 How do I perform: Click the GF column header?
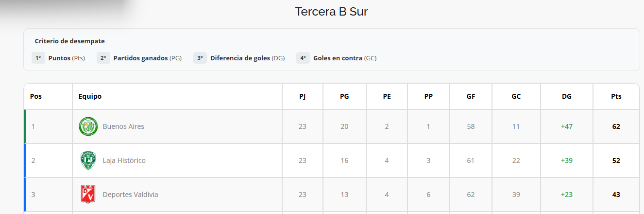tap(471, 96)
